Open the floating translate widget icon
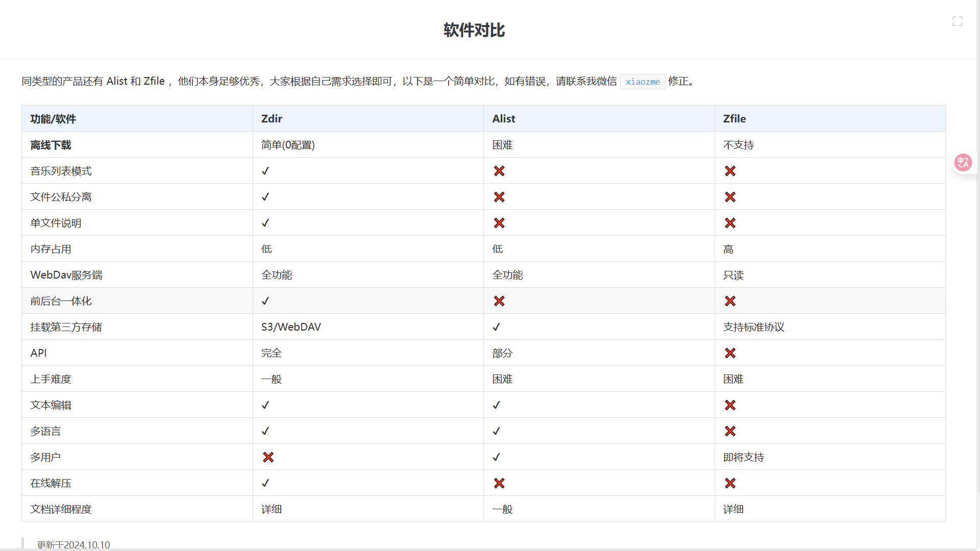This screenshot has width=980, height=551. point(963,163)
